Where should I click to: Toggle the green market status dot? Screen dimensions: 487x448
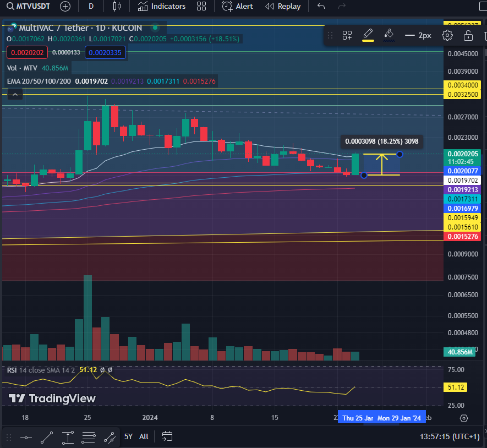[x=155, y=28]
